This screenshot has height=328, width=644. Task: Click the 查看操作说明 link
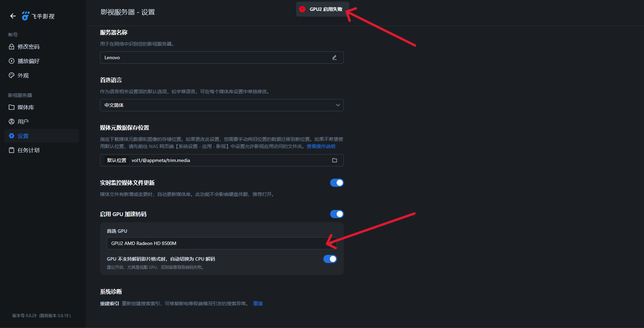click(321, 146)
